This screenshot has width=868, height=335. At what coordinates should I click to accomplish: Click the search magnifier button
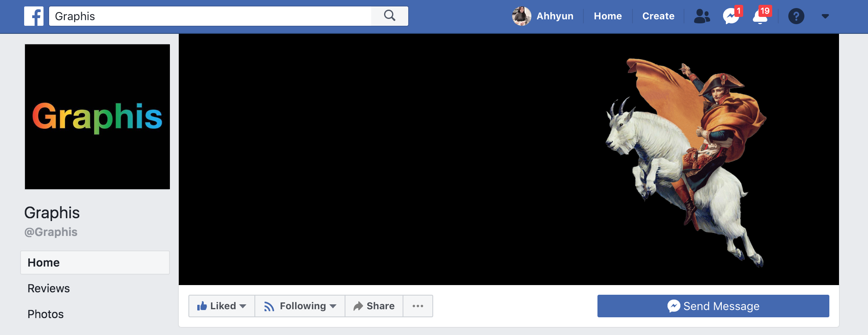click(x=390, y=16)
